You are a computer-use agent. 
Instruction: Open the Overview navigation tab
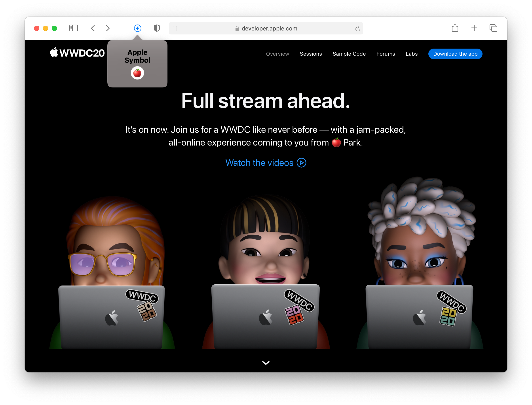(x=277, y=54)
